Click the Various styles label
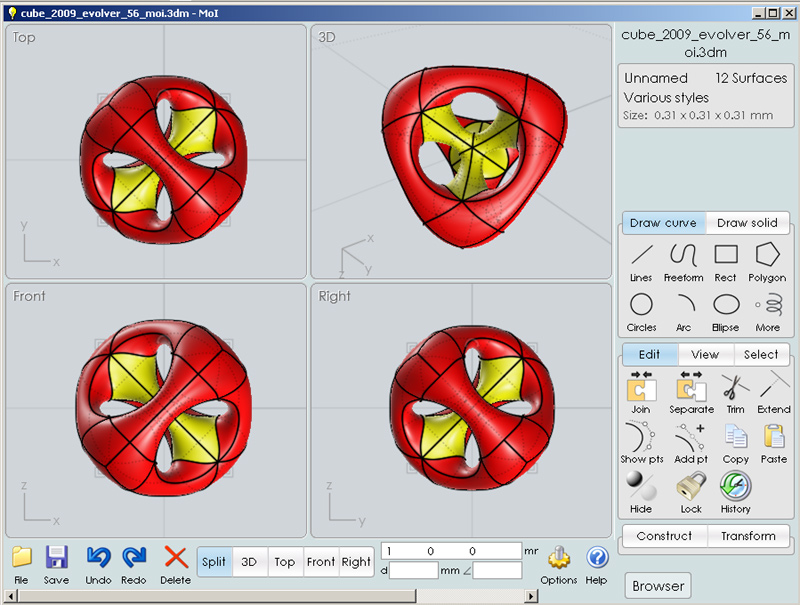Screen dimensions: 800x605 click(666, 97)
